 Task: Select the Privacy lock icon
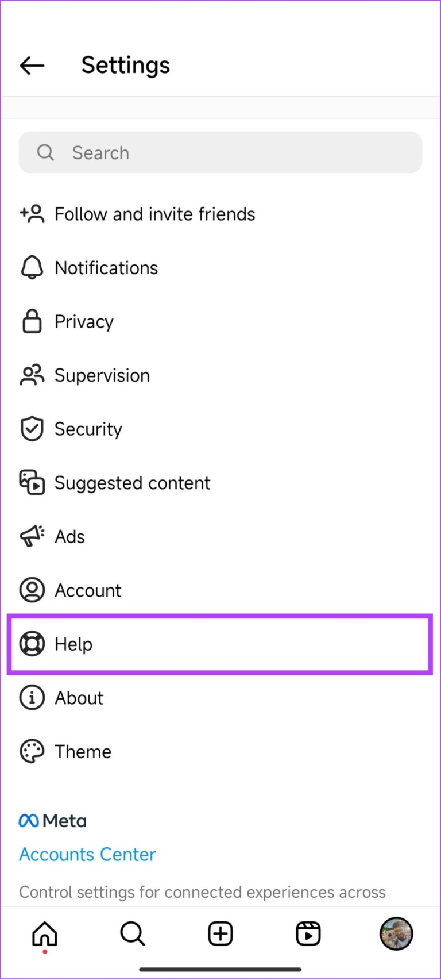(x=32, y=321)
